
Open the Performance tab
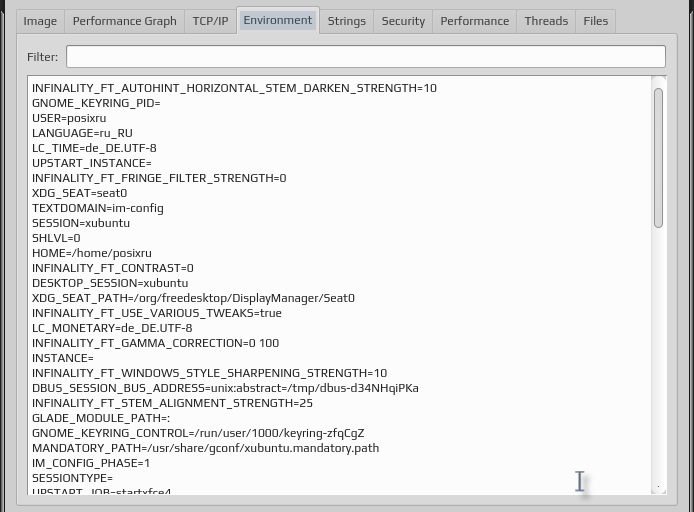coord(474,21)
